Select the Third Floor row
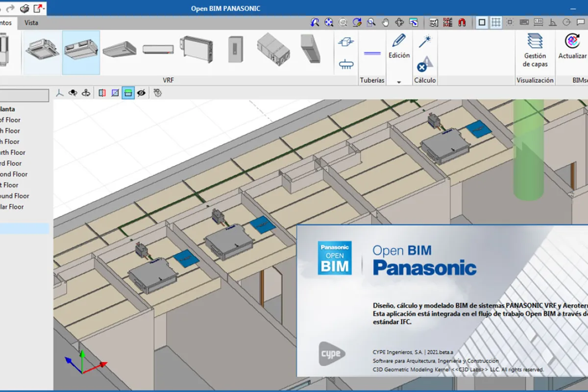588x392 pixels. click(11, 163)
